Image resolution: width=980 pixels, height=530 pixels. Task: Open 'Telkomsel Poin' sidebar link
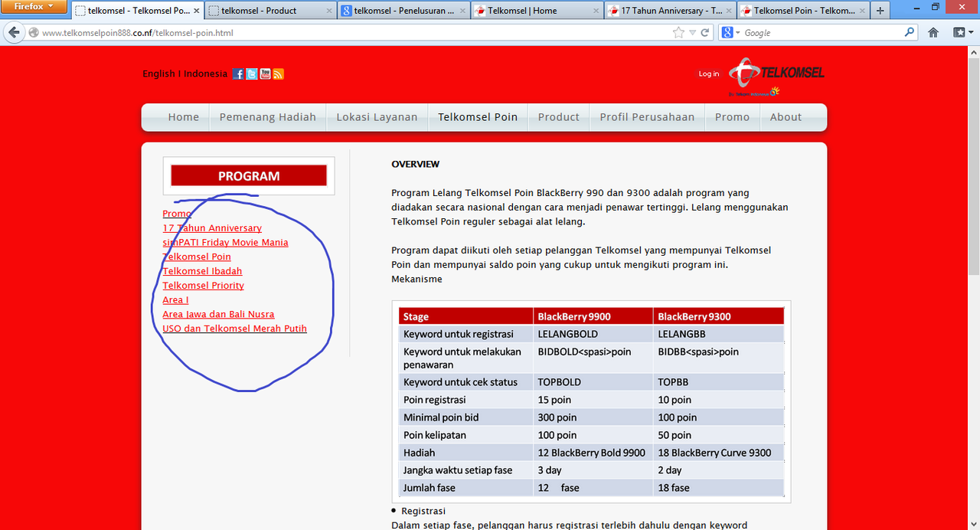point(197,257)
